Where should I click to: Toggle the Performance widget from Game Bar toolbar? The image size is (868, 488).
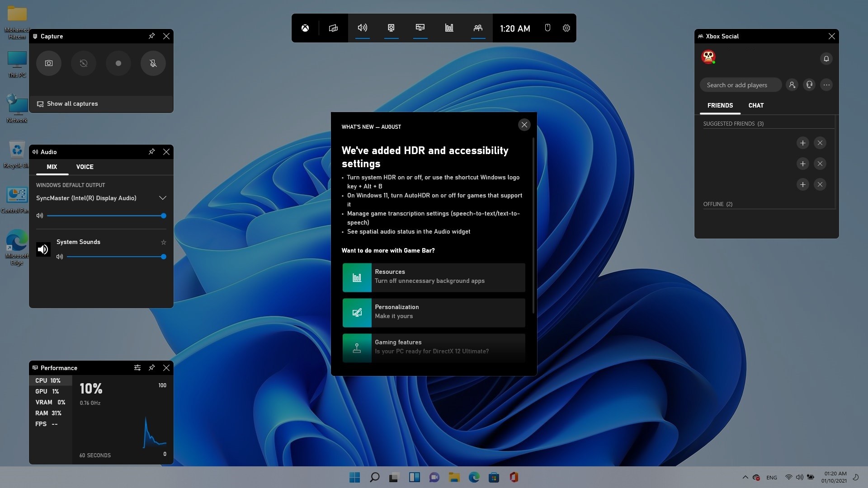tap(420, 28)
